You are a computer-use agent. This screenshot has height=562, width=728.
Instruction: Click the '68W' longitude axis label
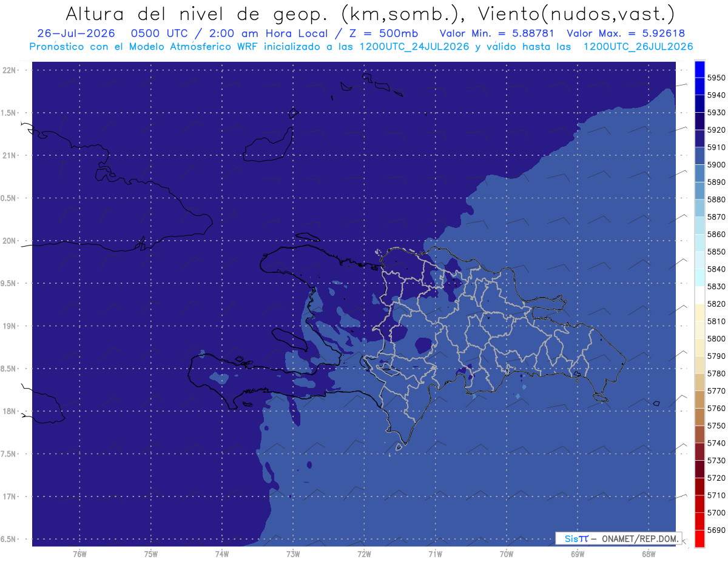(x=649, y=554)
